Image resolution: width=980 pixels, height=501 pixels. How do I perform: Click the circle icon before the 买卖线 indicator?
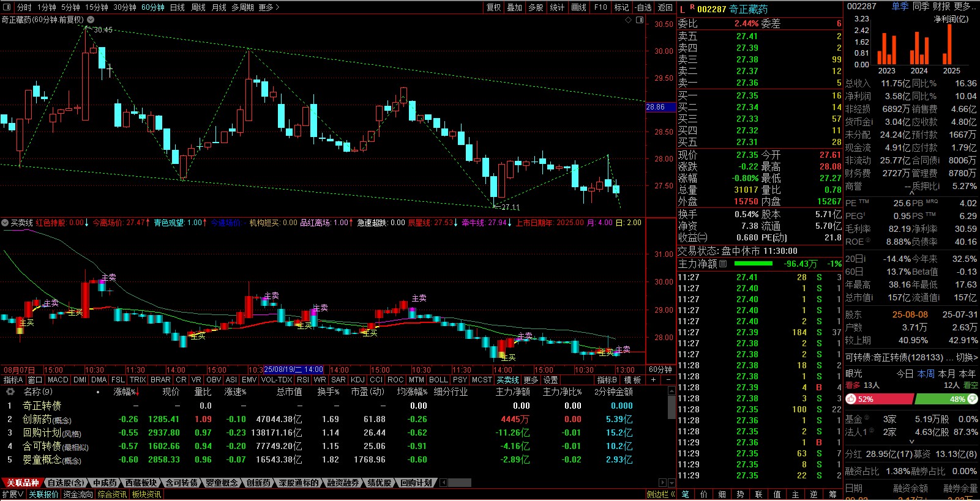click(x=5, y=223)
